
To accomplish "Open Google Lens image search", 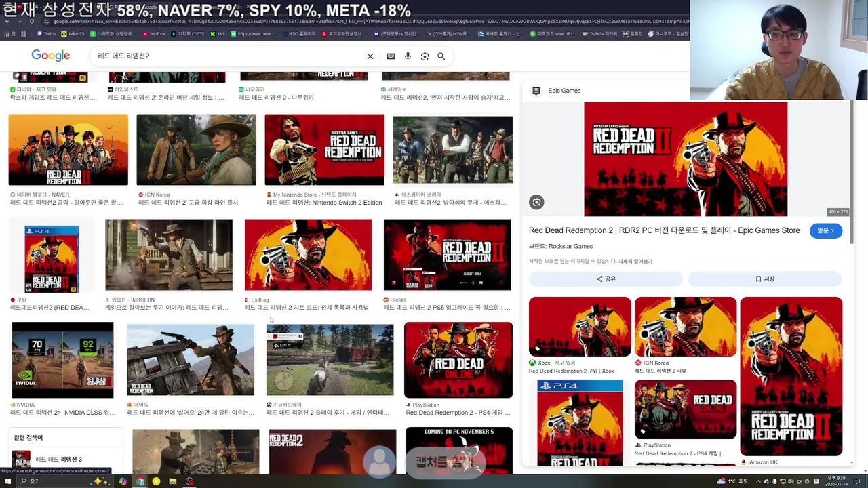I will 425,56.
